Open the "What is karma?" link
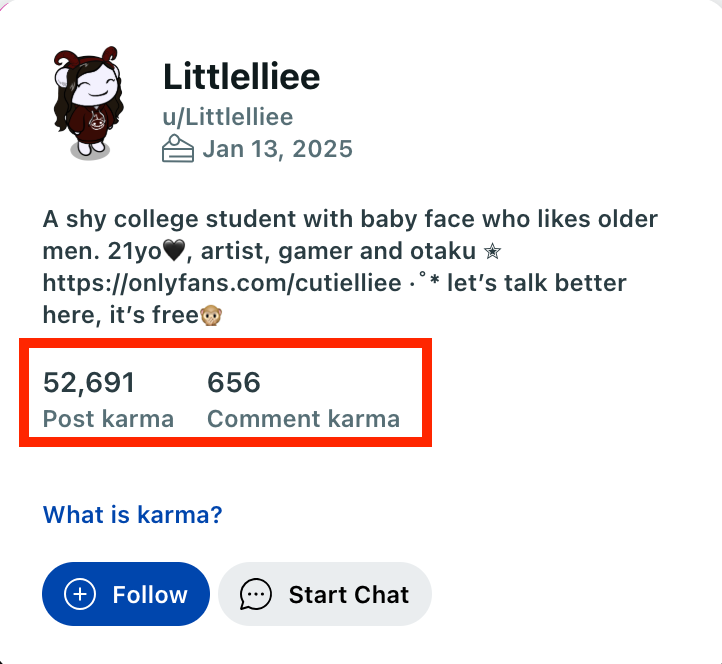 [132, 515]
